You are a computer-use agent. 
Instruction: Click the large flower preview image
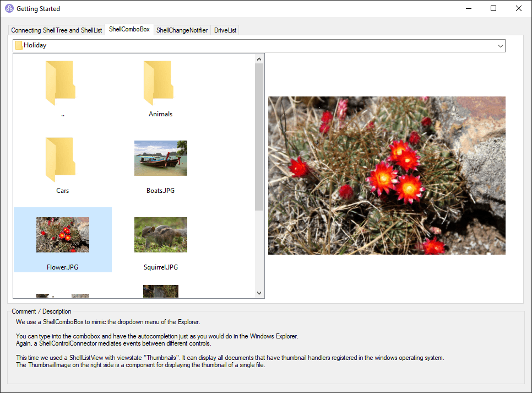tap(387, 175)
